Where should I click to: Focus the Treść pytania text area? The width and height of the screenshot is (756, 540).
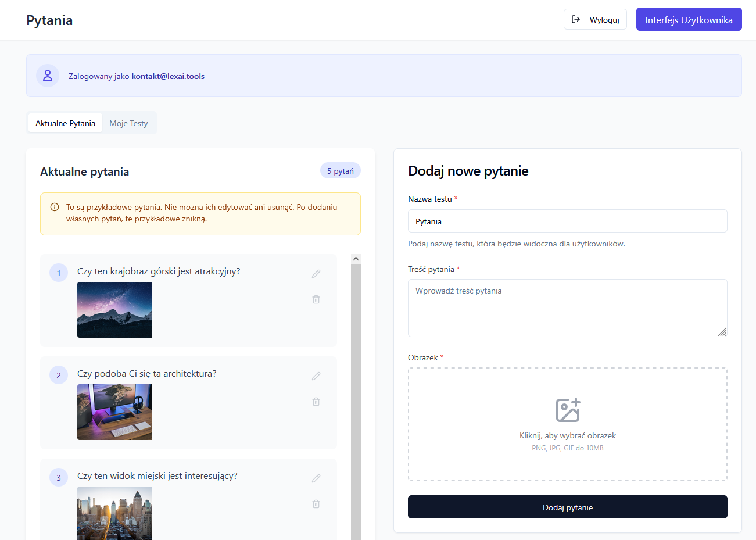567,308
